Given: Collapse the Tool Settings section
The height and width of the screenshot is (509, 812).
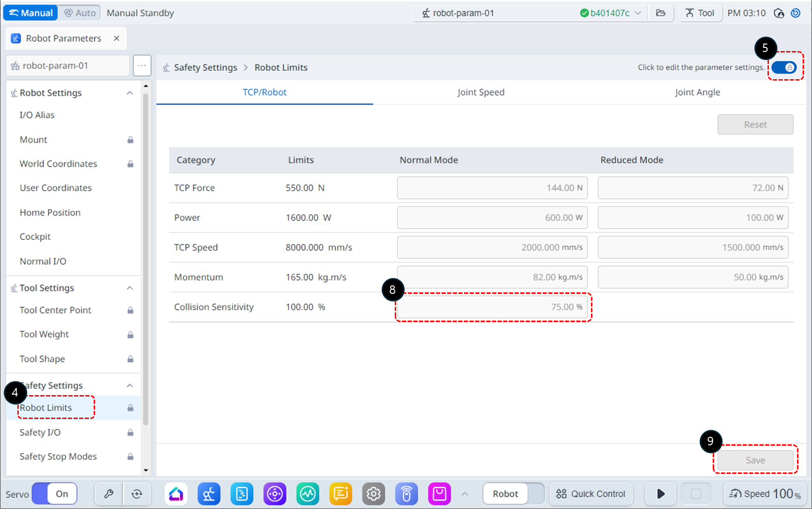Looking at the screenshot, I should pyautogui.click(x=130, y=288).
